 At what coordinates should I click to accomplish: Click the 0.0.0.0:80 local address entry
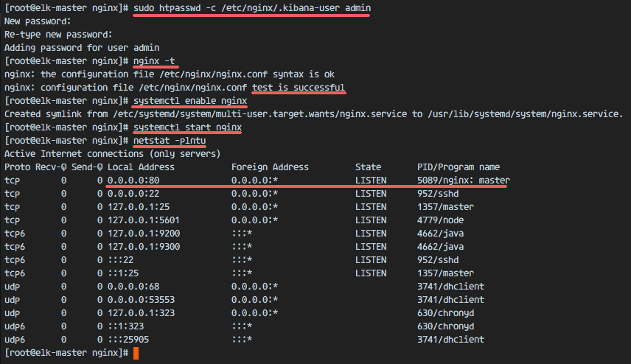tap(133, 181)
